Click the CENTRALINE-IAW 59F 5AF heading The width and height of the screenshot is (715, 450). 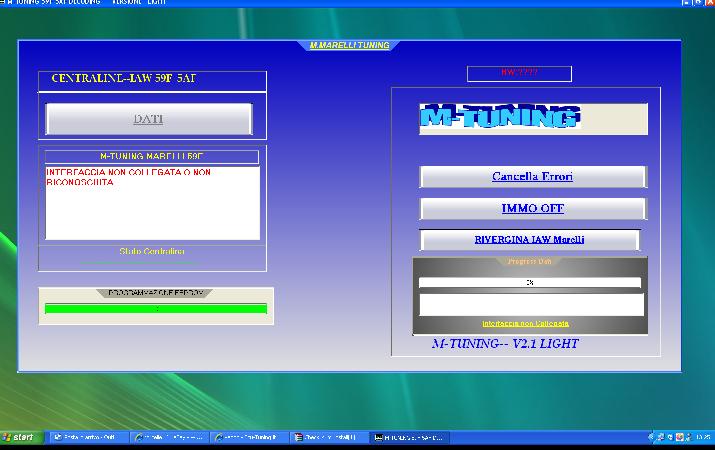tap(124, 78)
